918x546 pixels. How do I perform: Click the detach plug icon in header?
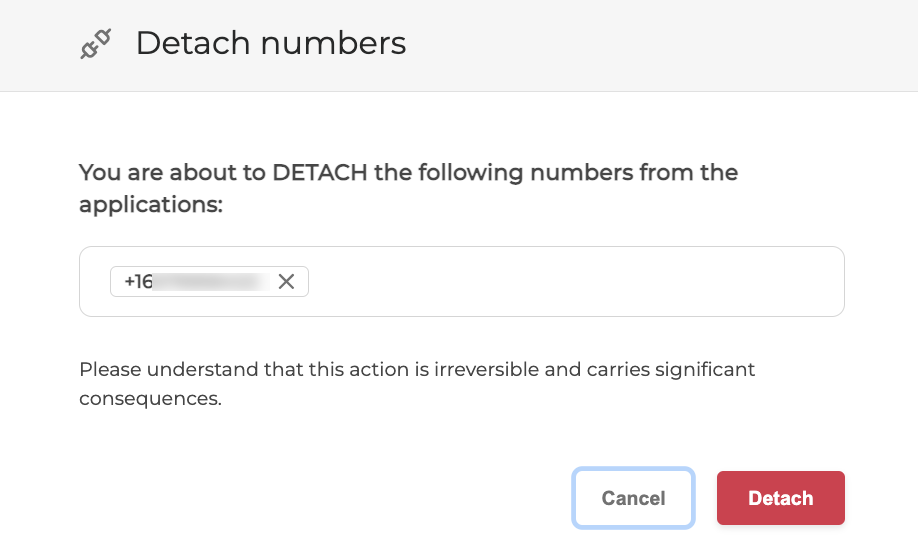(x=95, y=44)
